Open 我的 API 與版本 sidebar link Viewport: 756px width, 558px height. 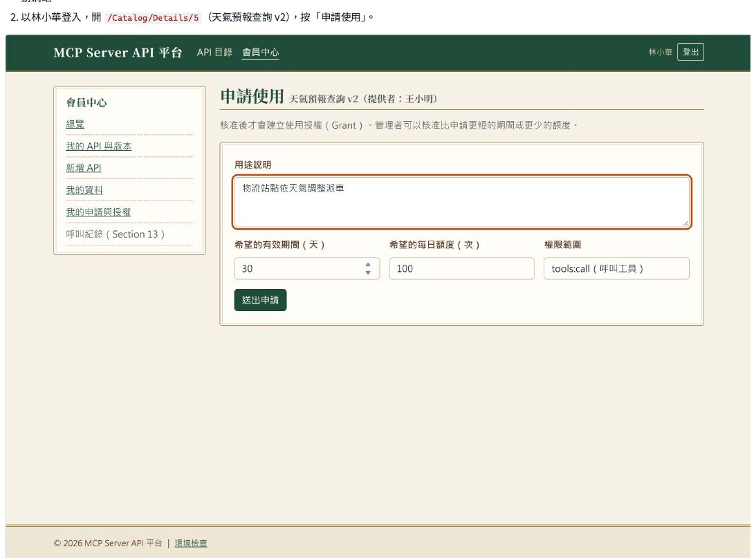(x=99, y=146)
